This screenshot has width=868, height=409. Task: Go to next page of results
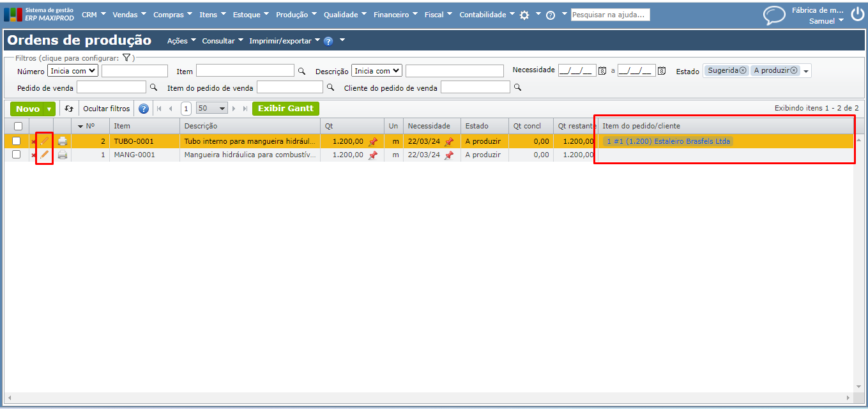[234, 109]
